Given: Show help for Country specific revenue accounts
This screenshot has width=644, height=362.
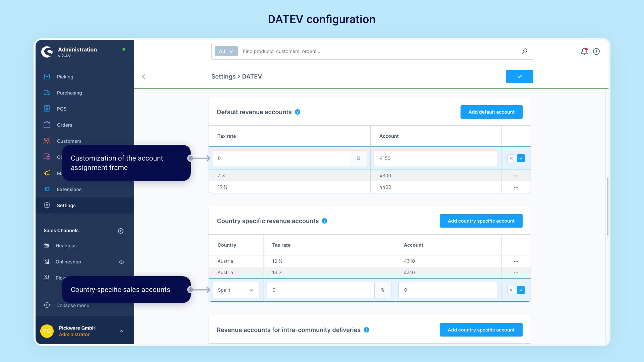Looking at the screenshot, I should click(x=325, y=221).
